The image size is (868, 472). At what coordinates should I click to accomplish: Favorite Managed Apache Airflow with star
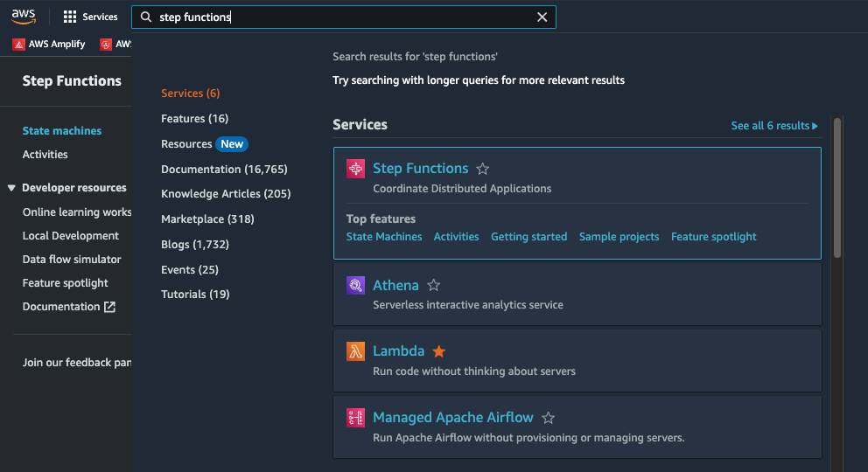click(548, 418)
